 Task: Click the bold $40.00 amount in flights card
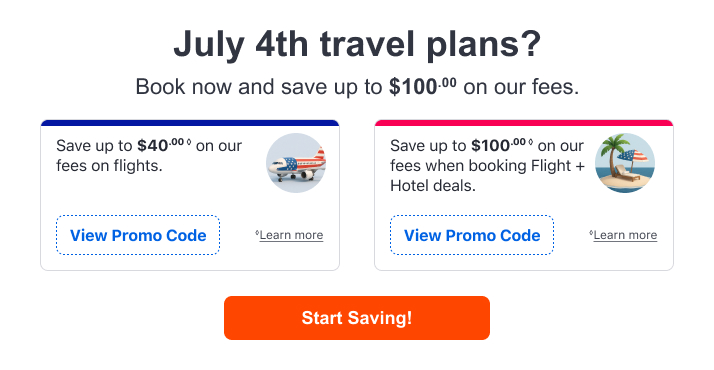(160, 145)
